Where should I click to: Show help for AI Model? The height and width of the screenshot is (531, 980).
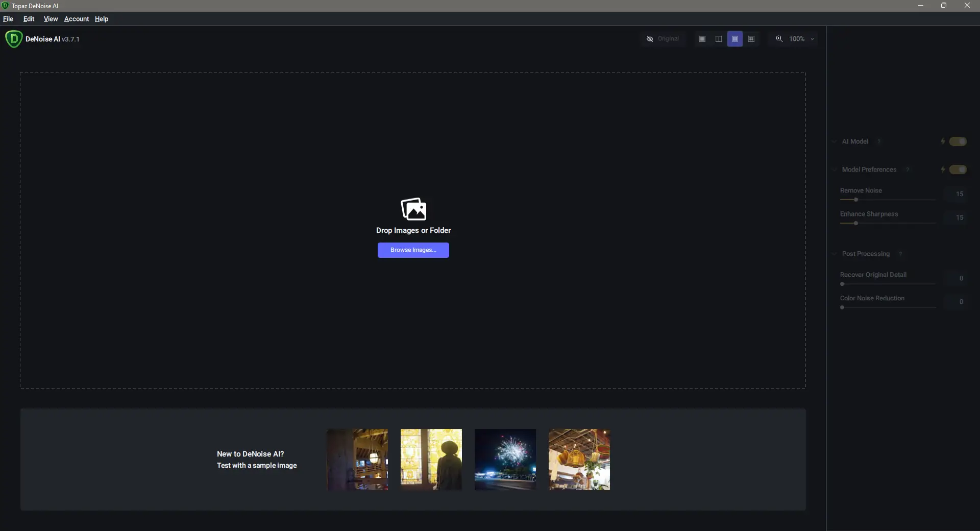pos(879,141)
